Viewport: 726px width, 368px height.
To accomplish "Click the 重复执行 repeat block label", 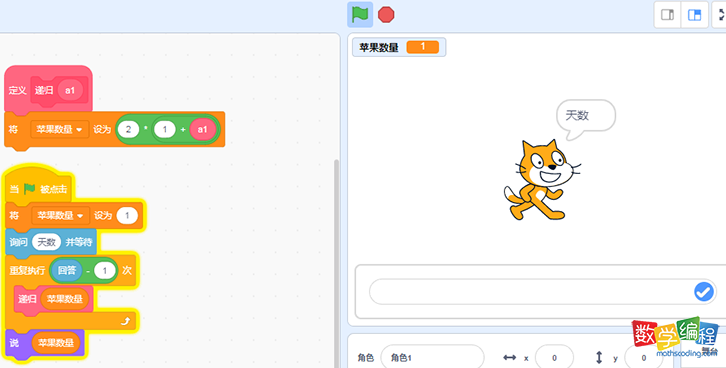I will point(27,270).
